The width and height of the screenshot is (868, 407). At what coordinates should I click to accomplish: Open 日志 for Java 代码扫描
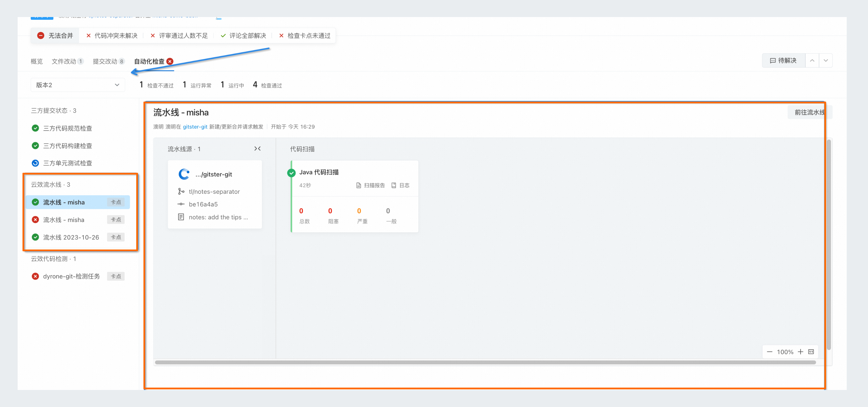pyautogui.click(x=400, y=186)
